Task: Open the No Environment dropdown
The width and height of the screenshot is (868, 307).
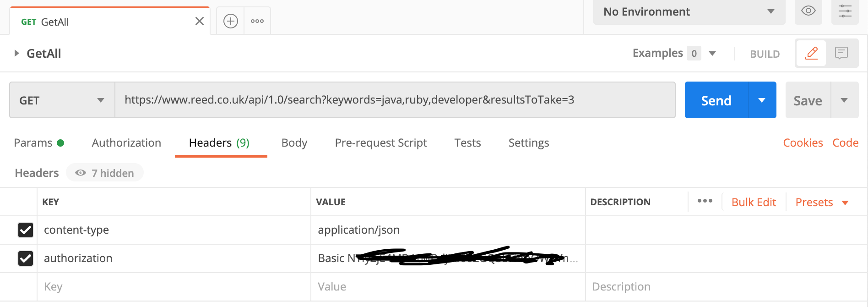Action: click(689, 12)
